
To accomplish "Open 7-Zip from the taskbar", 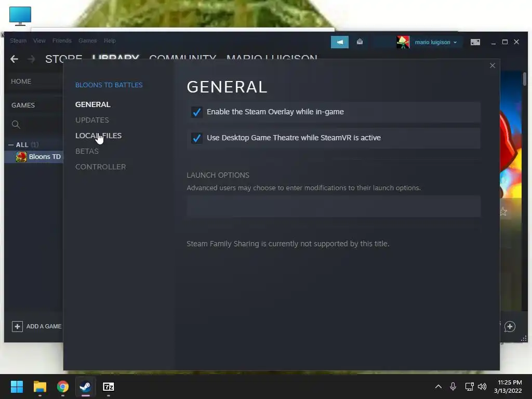I will [109, 387].
